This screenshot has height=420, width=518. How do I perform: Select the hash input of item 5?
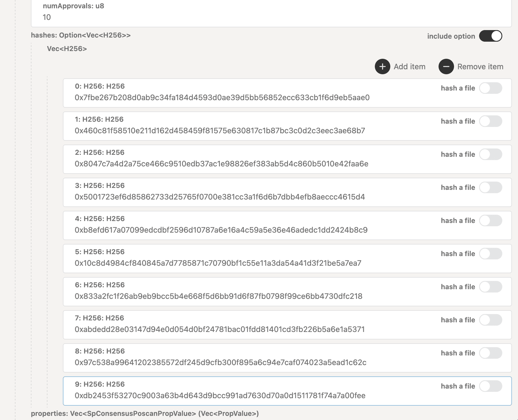click(x=219, y=263)
